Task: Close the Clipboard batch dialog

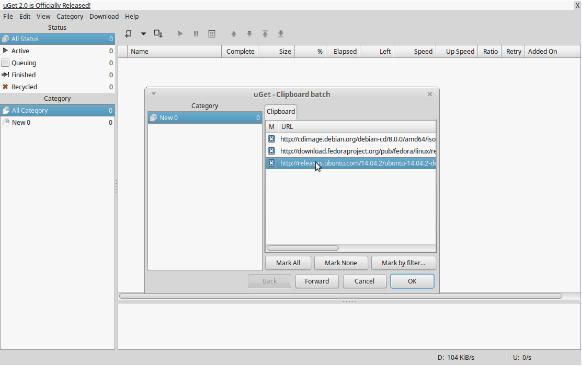Action: [429, 94]
